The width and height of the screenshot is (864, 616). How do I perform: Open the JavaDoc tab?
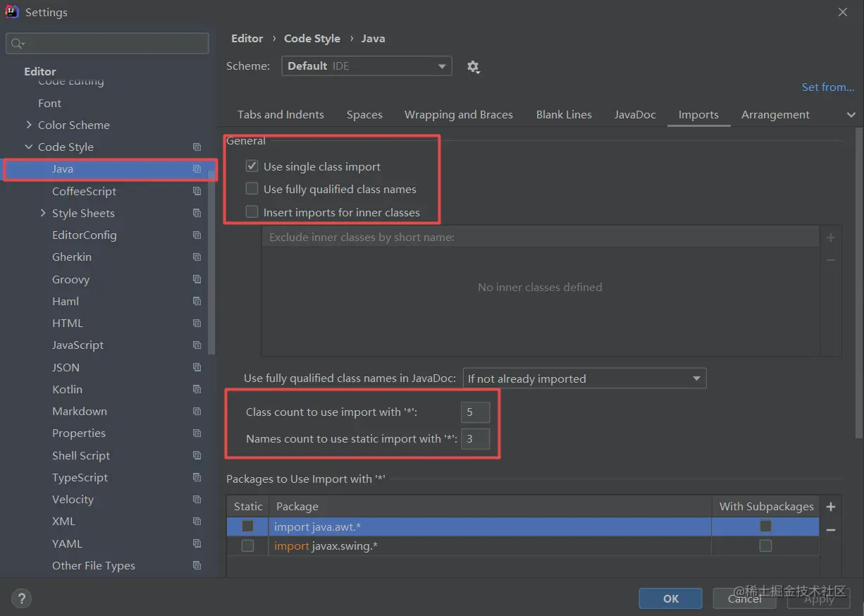635,115
